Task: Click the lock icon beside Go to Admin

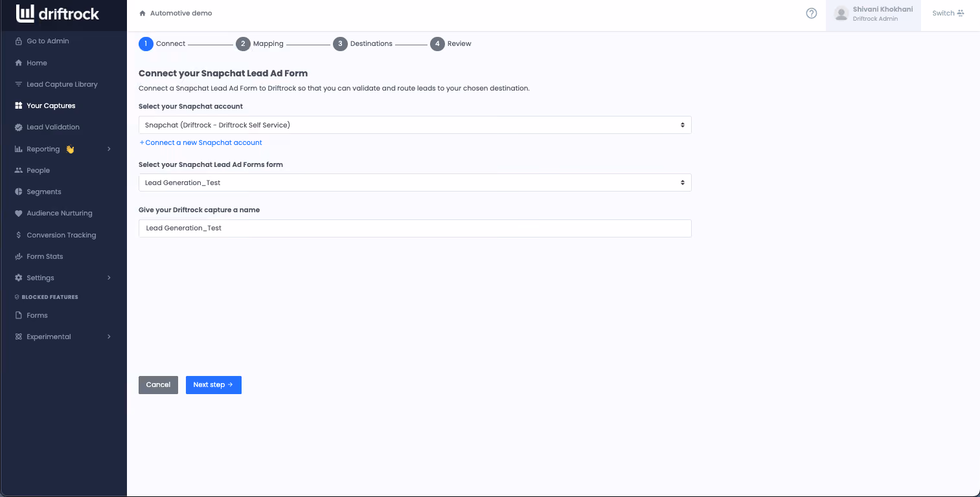Action: pyautogui.click(x=18, y=41)
